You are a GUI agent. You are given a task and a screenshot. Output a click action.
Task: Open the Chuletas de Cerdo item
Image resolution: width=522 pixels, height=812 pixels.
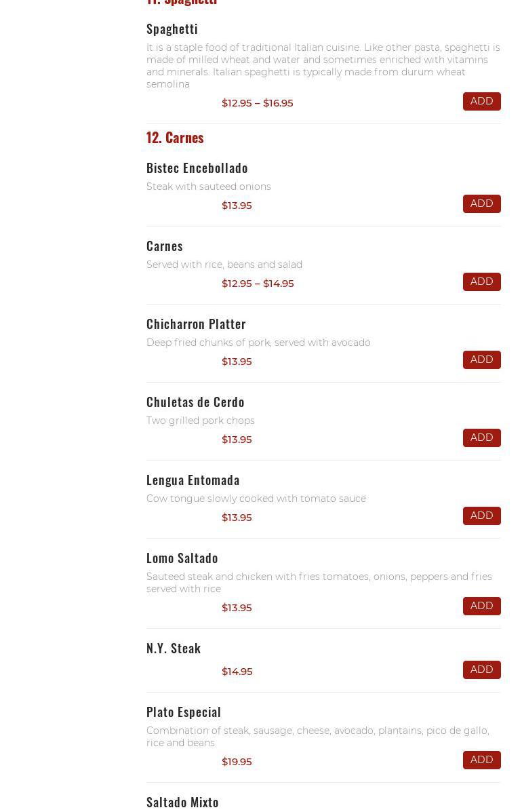point(195,402)
